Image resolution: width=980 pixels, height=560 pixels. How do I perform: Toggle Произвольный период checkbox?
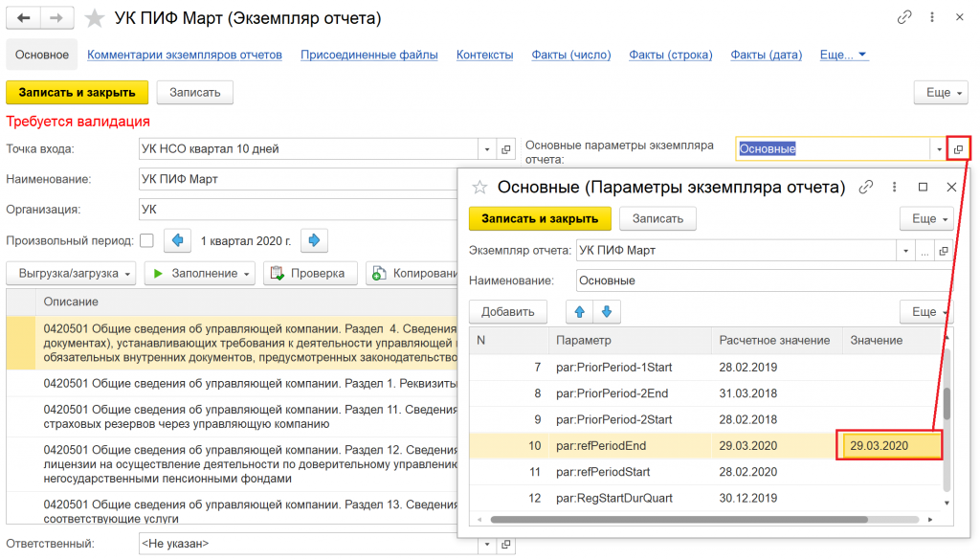146,240
